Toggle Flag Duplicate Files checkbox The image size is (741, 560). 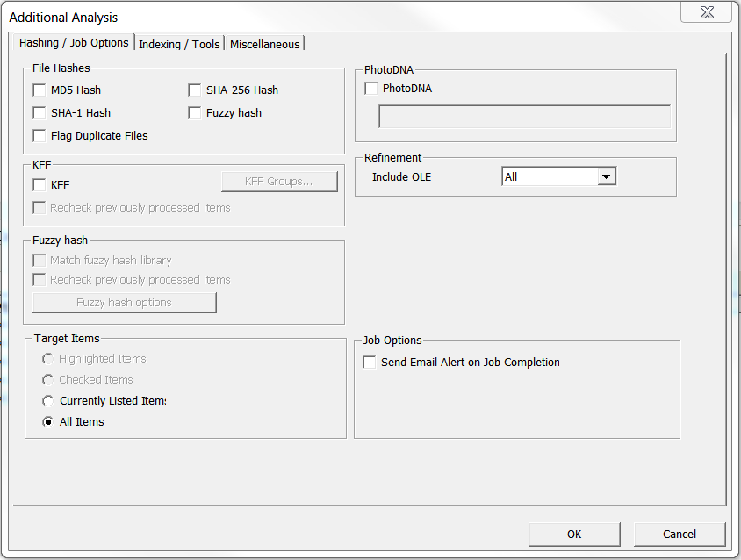[x=40, y=136]
